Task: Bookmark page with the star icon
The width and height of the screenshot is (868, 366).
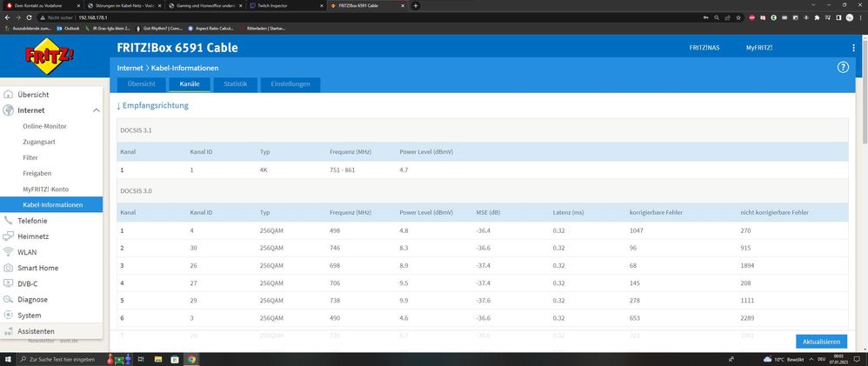Action: 739,17
